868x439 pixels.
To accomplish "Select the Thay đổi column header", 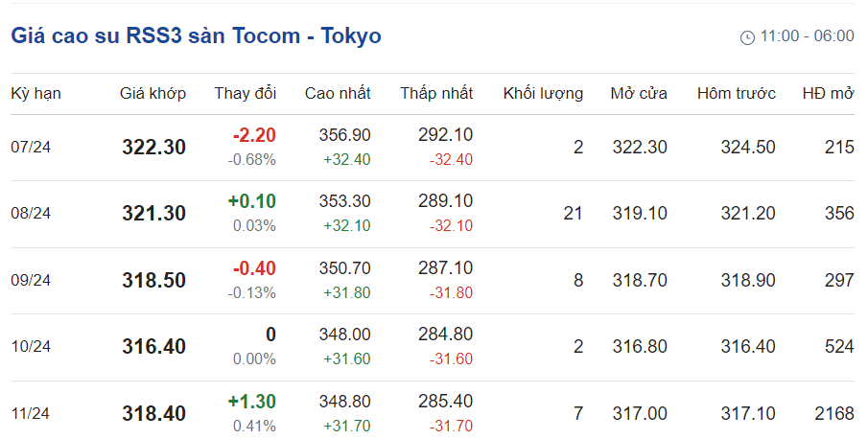I will pos(245,94).
